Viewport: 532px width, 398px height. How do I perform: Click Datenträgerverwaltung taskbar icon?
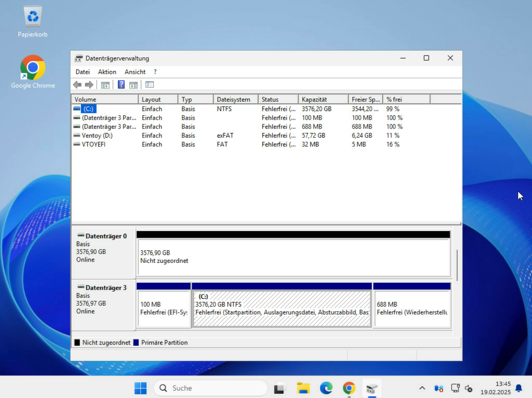tap(372, 388)
